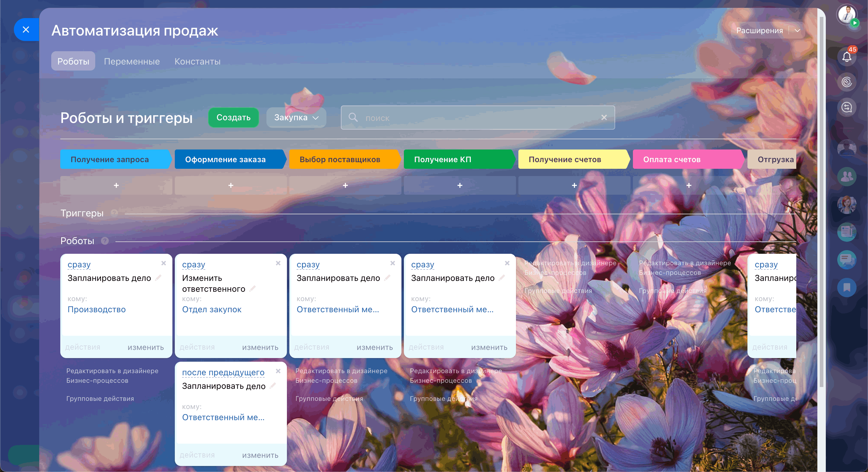This screenshot has height=472, width=868.
Task: Expand the Закупка funnel dropdown
Action: tap(296, 117)
